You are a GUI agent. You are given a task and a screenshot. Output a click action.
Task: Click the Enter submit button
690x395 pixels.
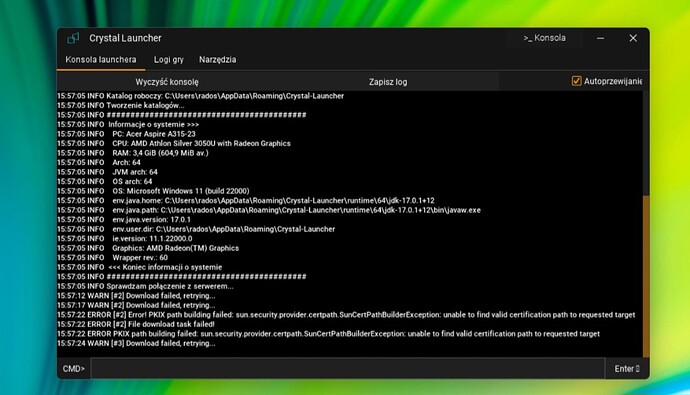[x=627, y=369]
